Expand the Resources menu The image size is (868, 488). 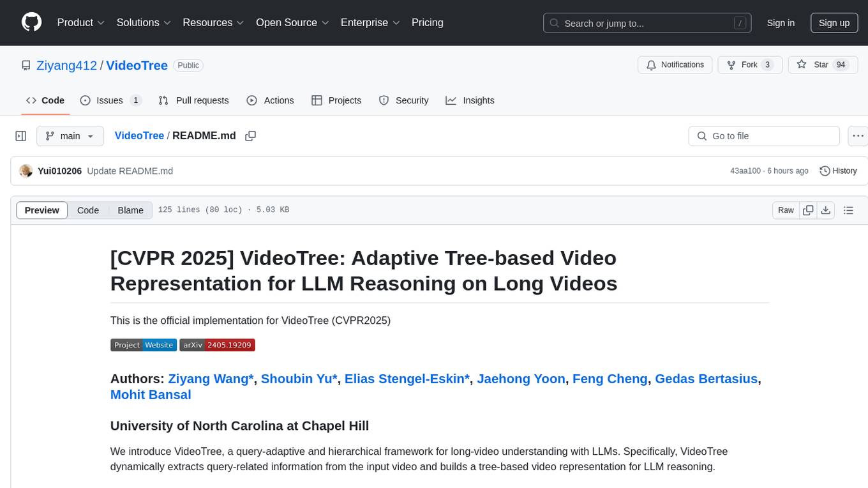(214, 22)
